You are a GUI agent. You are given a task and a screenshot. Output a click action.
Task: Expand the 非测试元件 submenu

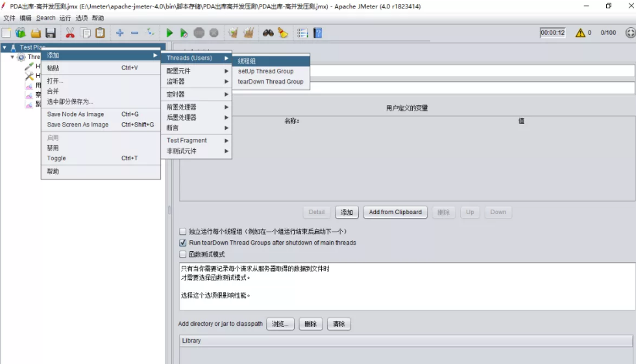click(196, 151)
